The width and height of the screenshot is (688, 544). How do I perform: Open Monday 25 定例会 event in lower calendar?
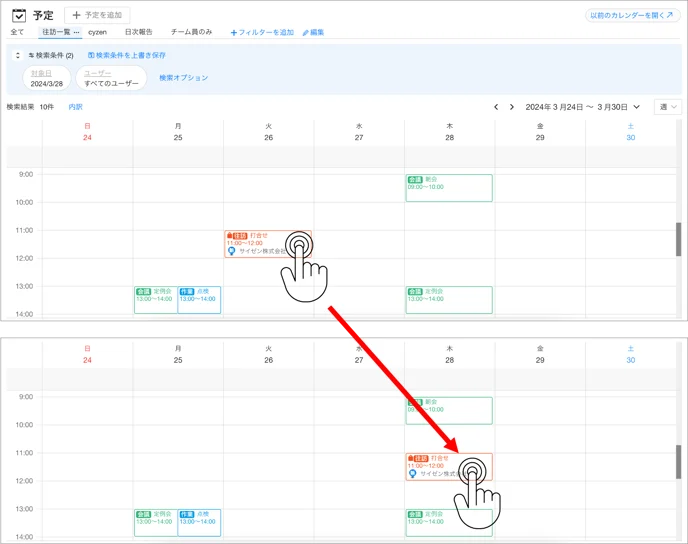tap(156, 523)
